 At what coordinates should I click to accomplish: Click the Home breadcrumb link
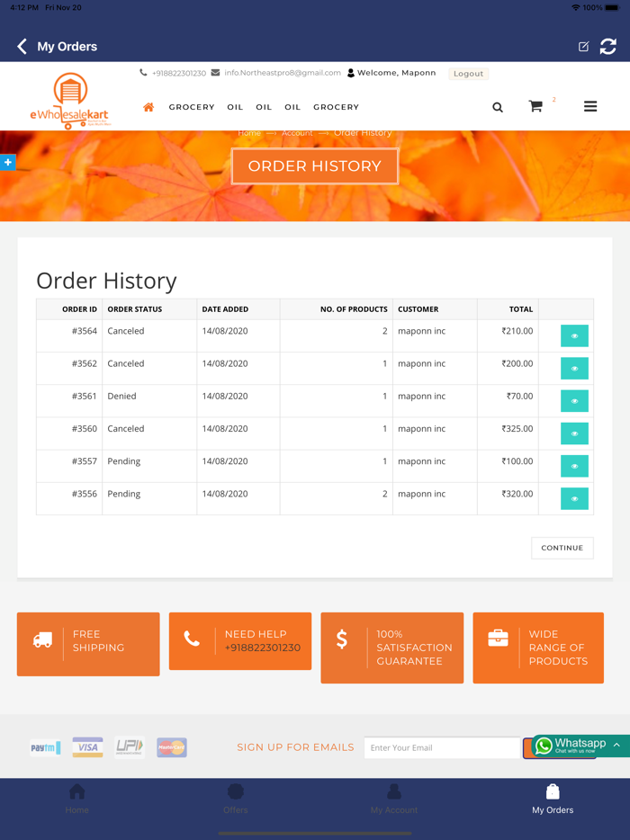(x=249, y=133)
